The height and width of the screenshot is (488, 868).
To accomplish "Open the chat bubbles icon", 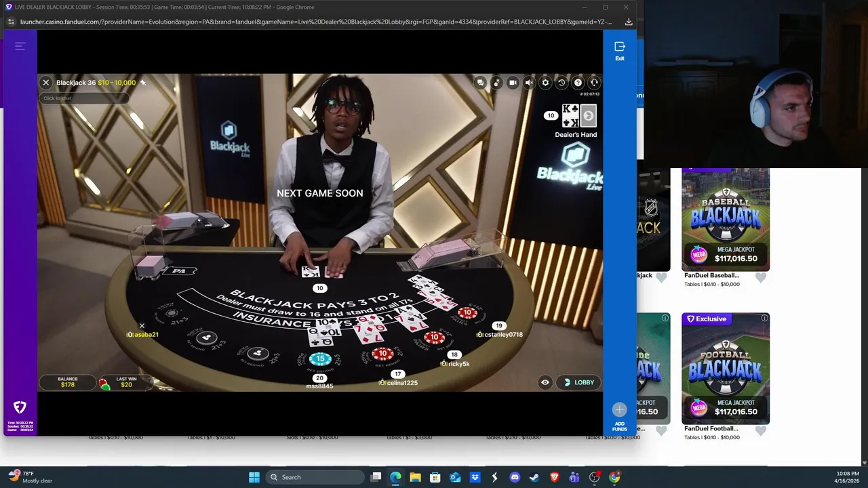I will [x=480, y=83].
